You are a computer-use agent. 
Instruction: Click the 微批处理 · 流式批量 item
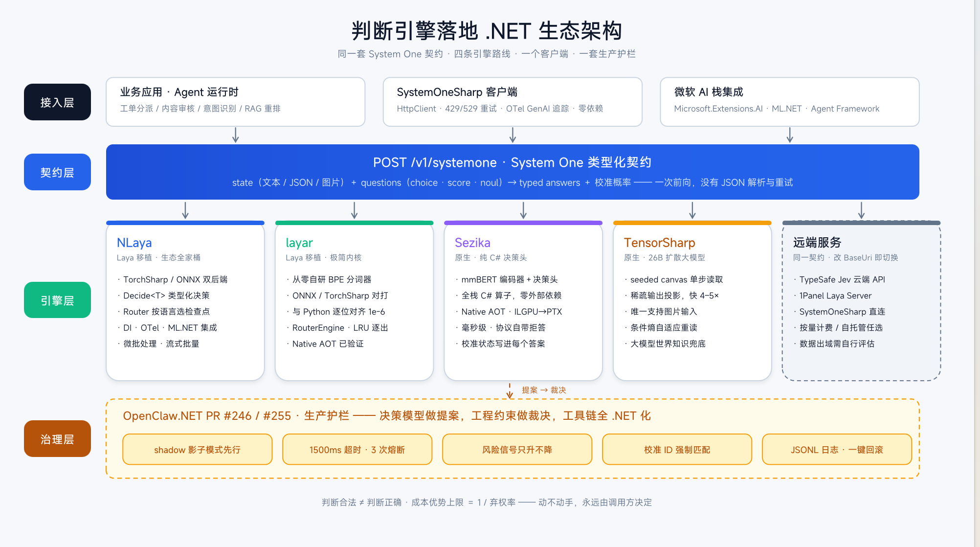coord(161,344)
